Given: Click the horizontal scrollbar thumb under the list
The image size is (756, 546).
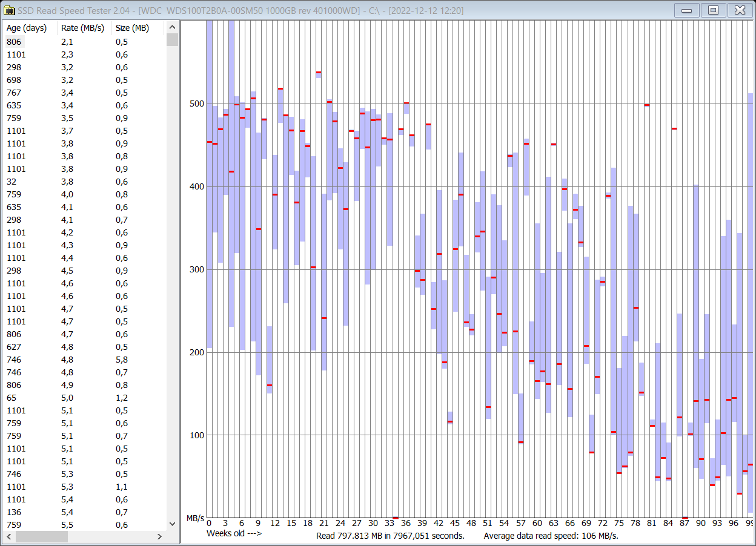Looking at the screenshot, I should pyautogui.click(x=42, y=536).
